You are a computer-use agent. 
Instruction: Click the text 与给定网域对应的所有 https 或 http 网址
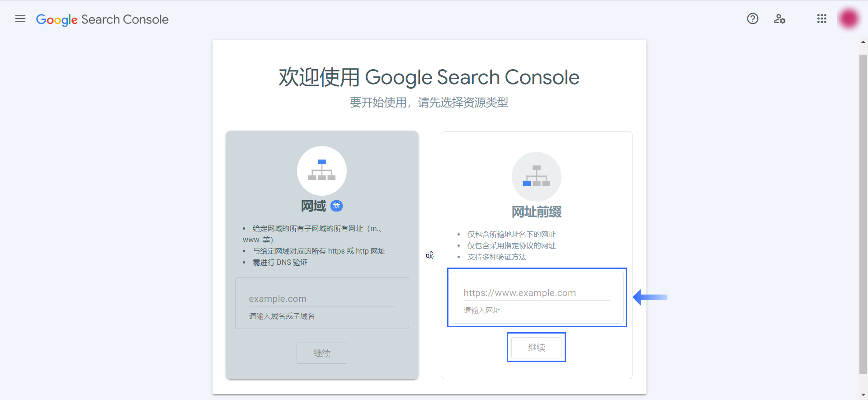(319, 251)
